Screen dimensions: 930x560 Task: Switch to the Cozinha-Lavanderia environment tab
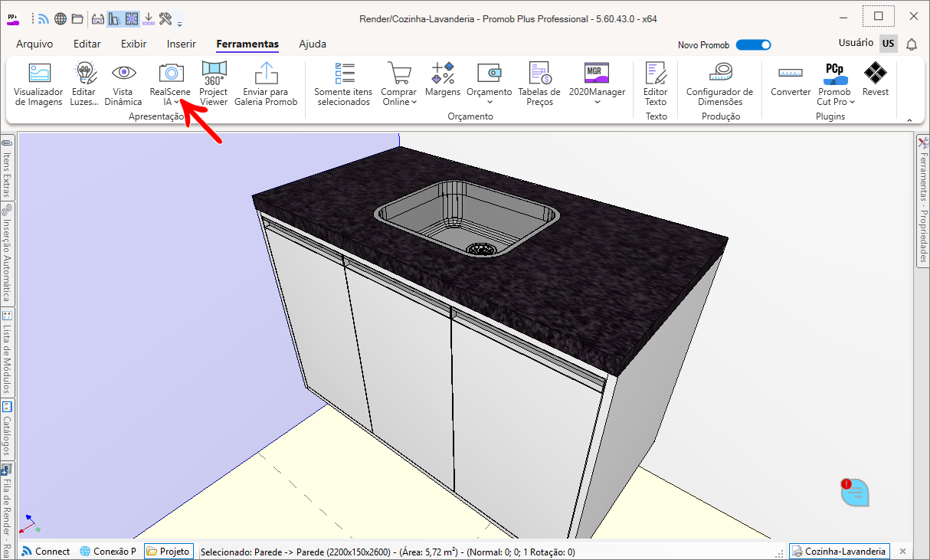(840, 552)
